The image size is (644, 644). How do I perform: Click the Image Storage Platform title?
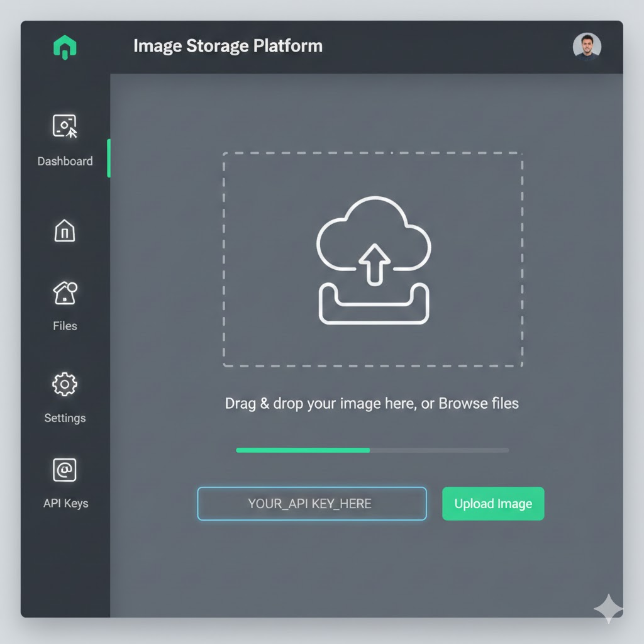(x=228, y=45)
